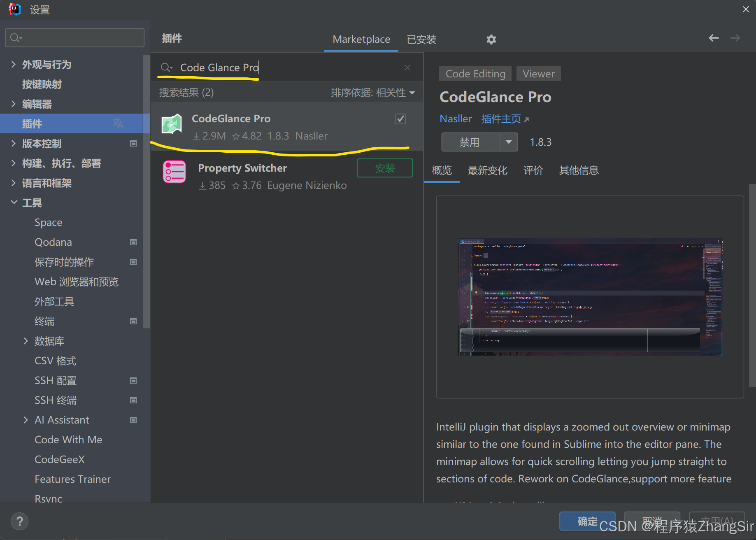Click project-level icon beside 终端
Viewport: 756px width, 540px height.
pyautogui.click(x=133, y=321)
